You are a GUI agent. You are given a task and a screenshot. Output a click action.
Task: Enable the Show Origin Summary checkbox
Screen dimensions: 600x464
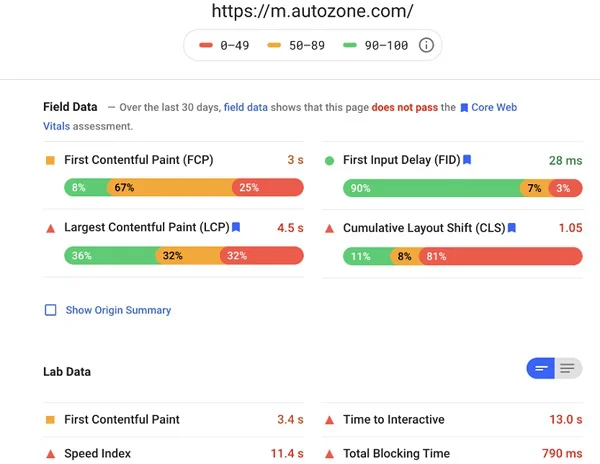point(50,310)
